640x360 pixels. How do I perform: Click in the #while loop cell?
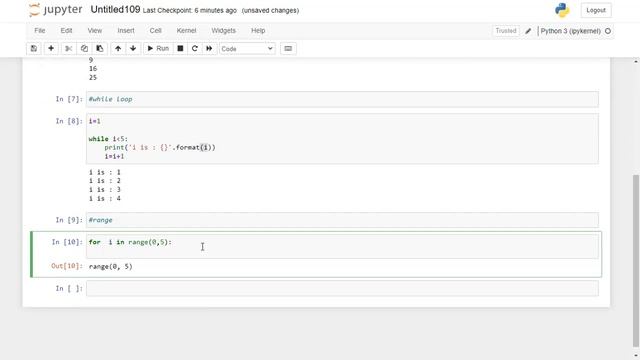tap(342, 99)
